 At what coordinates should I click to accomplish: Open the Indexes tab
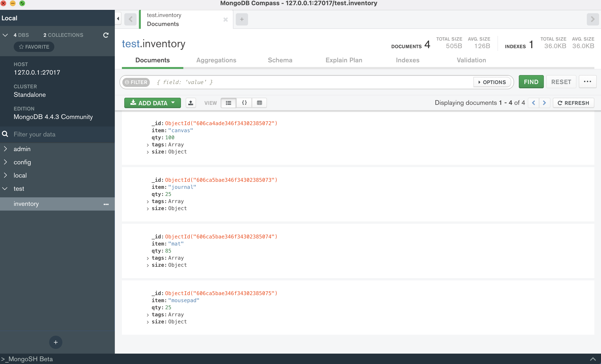click(407, 60)
